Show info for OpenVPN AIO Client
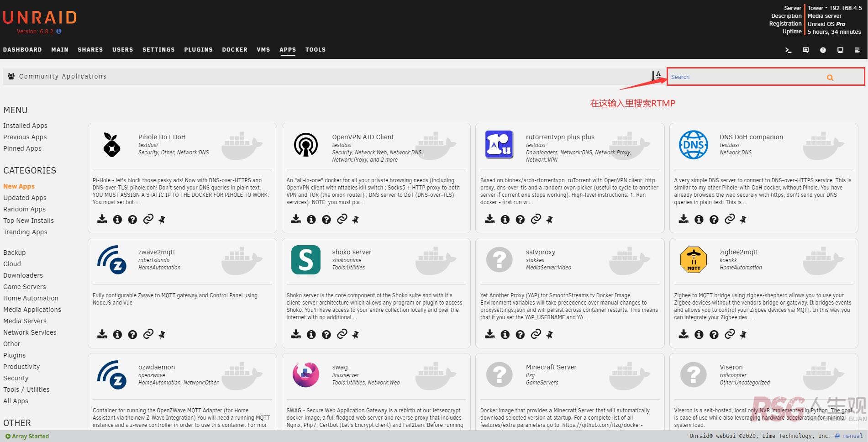The width and height of the screenshot is (868, 442). [311, 220]
